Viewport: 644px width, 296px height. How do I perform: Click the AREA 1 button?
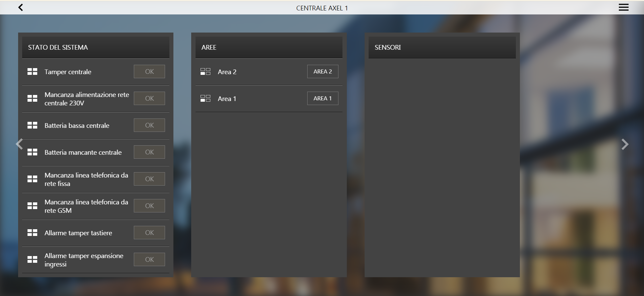(323, 98)
